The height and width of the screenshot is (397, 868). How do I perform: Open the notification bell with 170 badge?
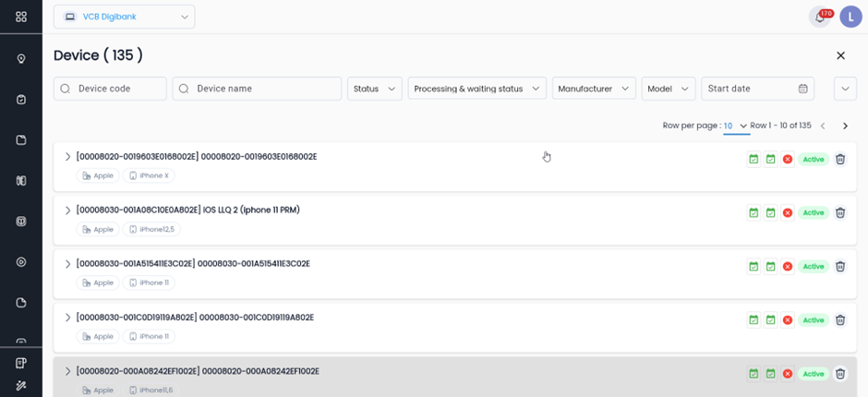(819, 17)
